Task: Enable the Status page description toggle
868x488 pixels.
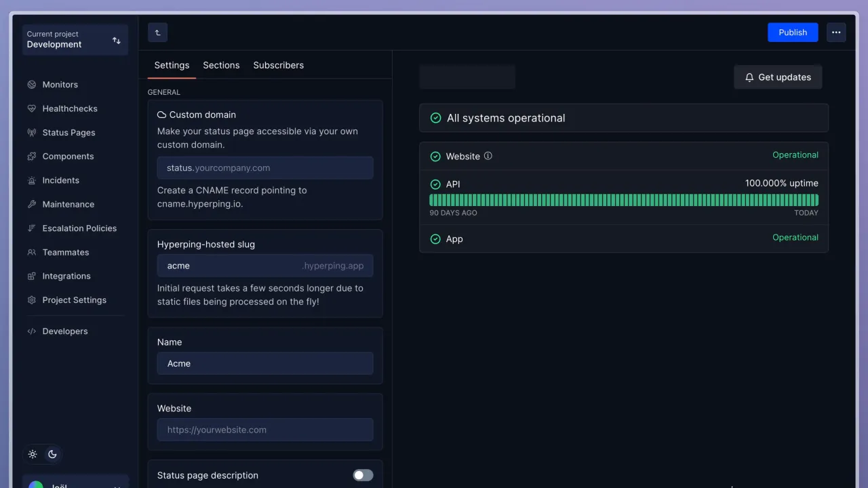Action: coord(363,475)
